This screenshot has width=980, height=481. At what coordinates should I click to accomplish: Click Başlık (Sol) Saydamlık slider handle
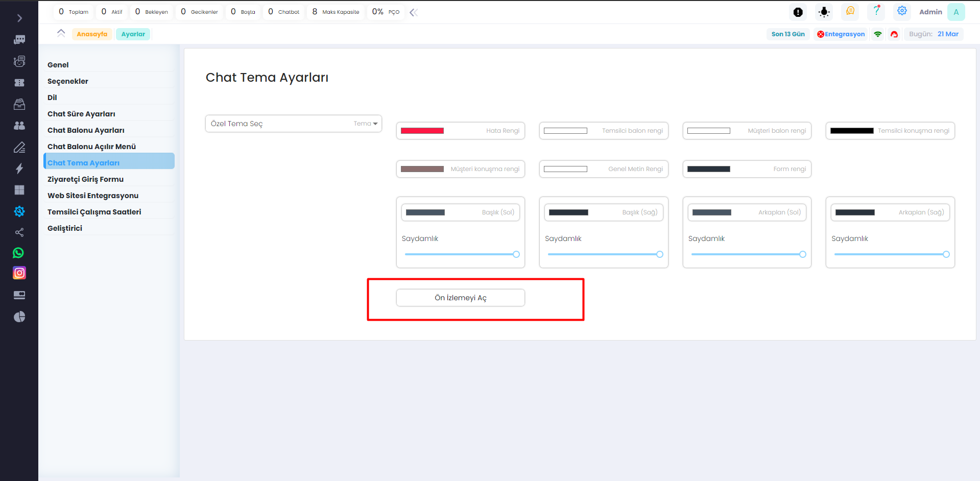click(x=516, y=254)
